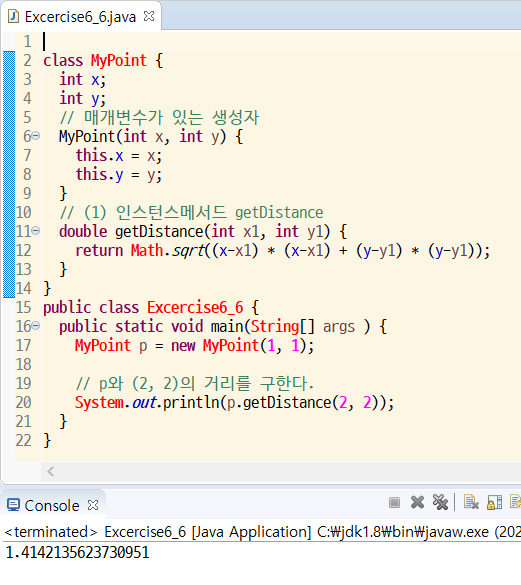This screenshot has height=585, width=521.
Task: Collapse the MyPoint constructor fold at line 6
Action: 35,136
